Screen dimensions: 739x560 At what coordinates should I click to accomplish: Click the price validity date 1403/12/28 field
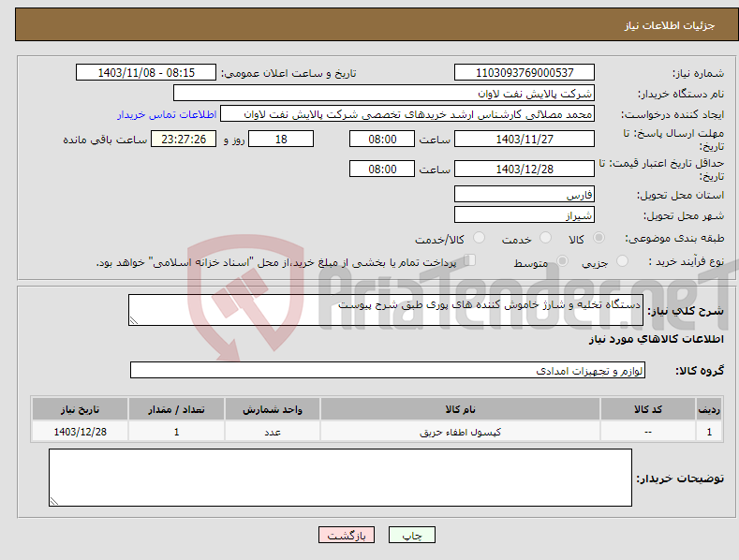[x=525, y=169]
